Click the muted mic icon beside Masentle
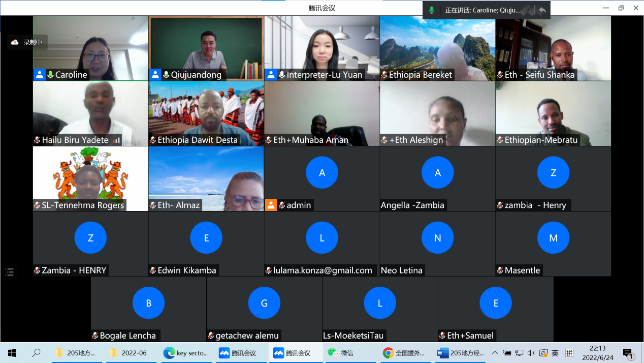The image size is (644, 363). 500,270
